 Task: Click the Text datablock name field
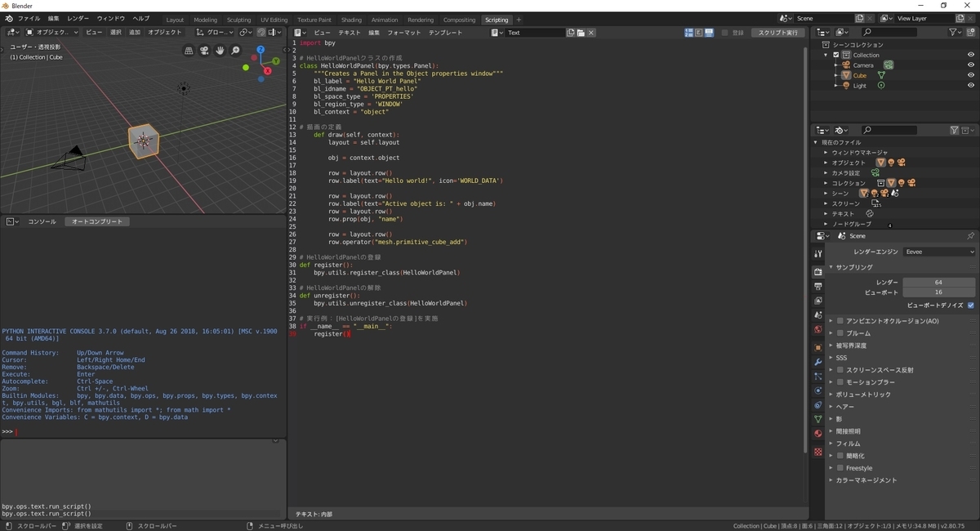[x=534, y=33]
